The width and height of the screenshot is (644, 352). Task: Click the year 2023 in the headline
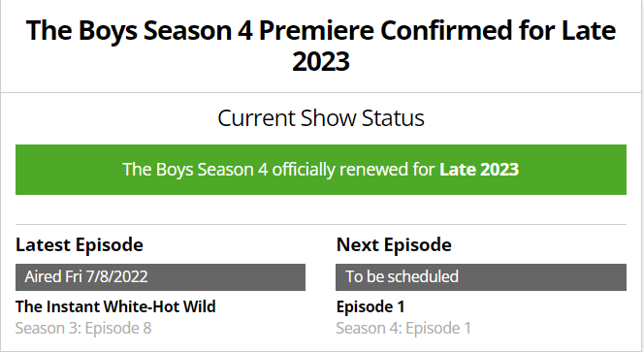321,61
